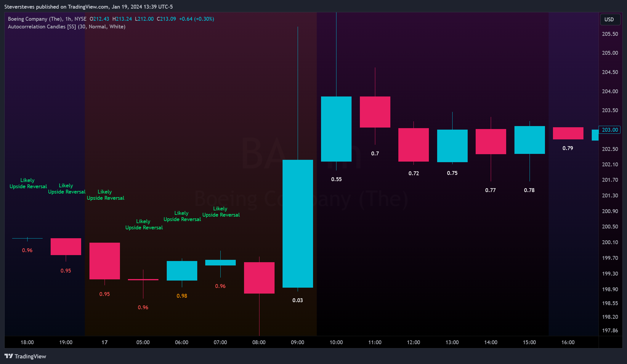Click the Likely Upside Reversal label above 07:00
This screenshot has height=364, width=627.
[x=221, y=212]
